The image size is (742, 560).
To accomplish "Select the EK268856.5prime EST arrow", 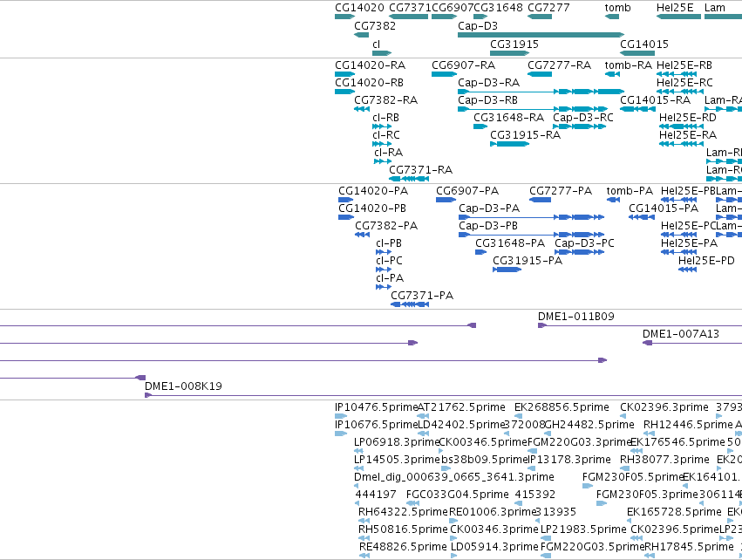I will [x=518, y=416].
